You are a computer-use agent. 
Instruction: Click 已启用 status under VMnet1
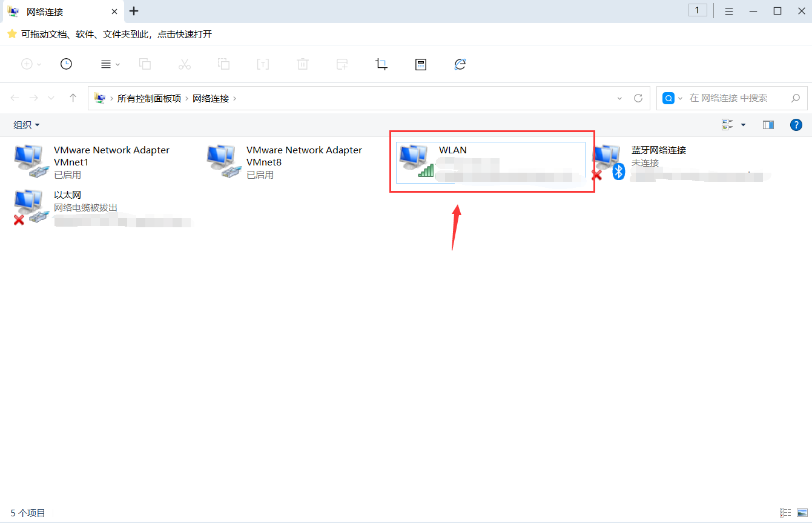pyautogui.click(x=67, y=175)
